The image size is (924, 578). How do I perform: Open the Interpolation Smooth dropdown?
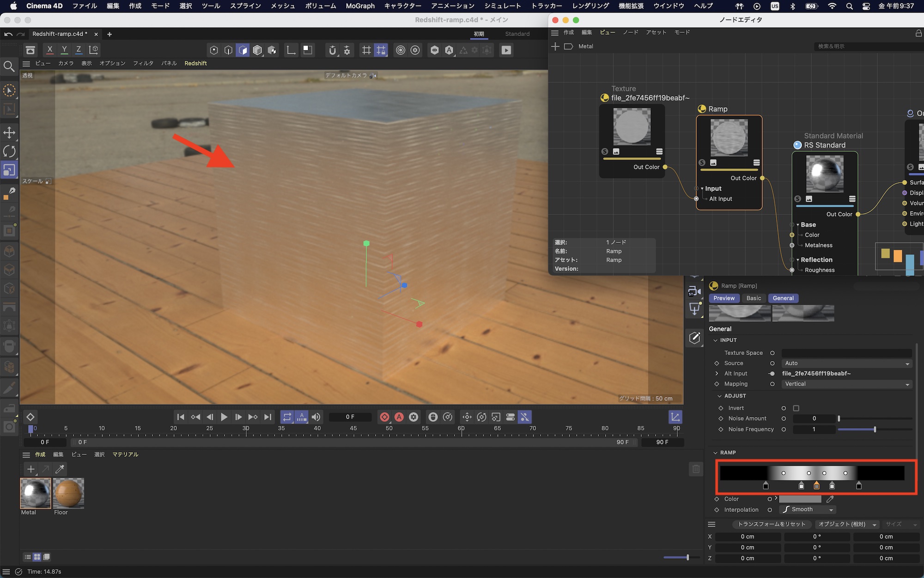pos(808,510)
